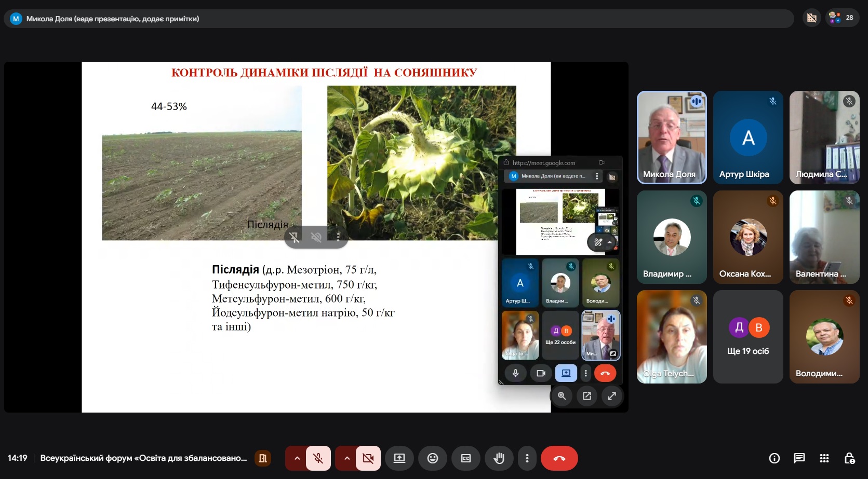Viewport: 868px width, 479px height.
Task: Expand video settings chevron
Action: (x=346, y=458)
